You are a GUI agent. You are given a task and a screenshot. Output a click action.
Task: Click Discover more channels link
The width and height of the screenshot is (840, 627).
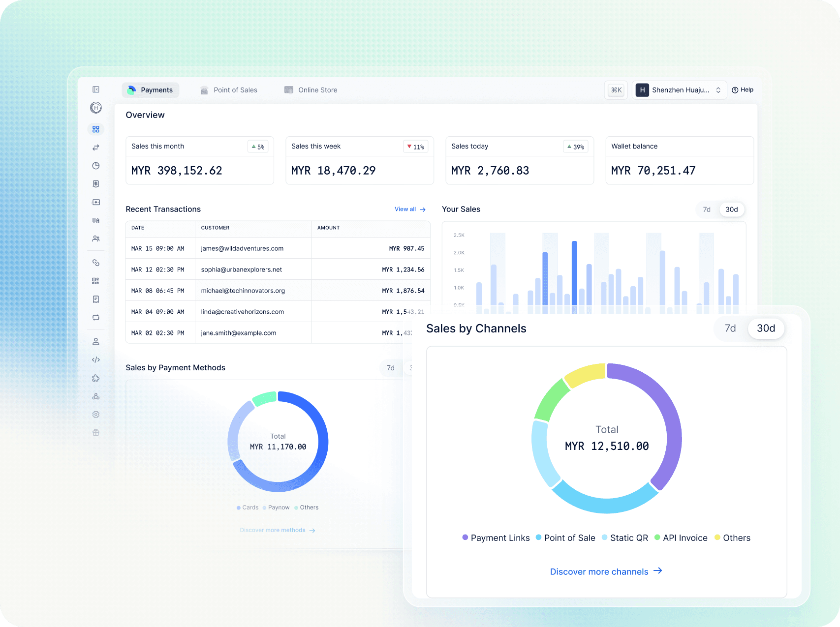(x=606, y=571)
